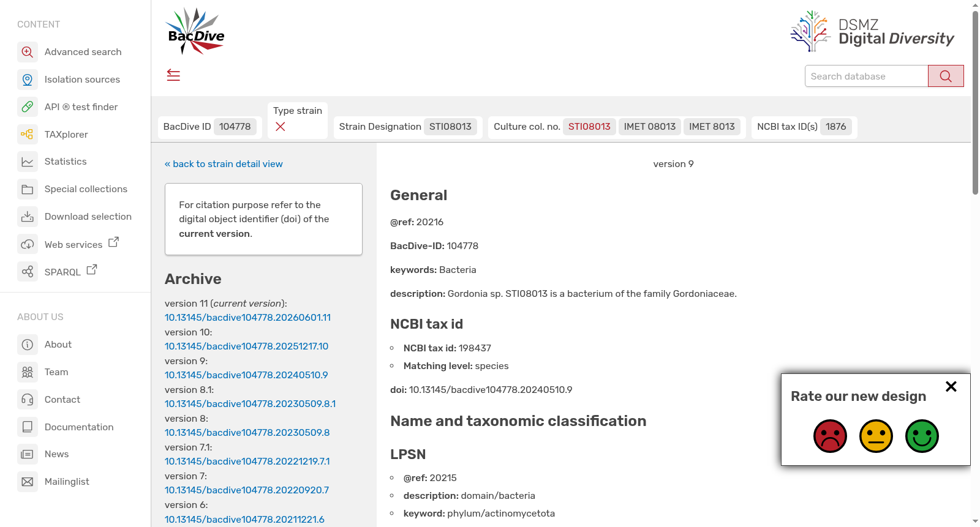Open the Isolation sources map pin icon
Screen dimensions: 980x527
coord(28,80)
